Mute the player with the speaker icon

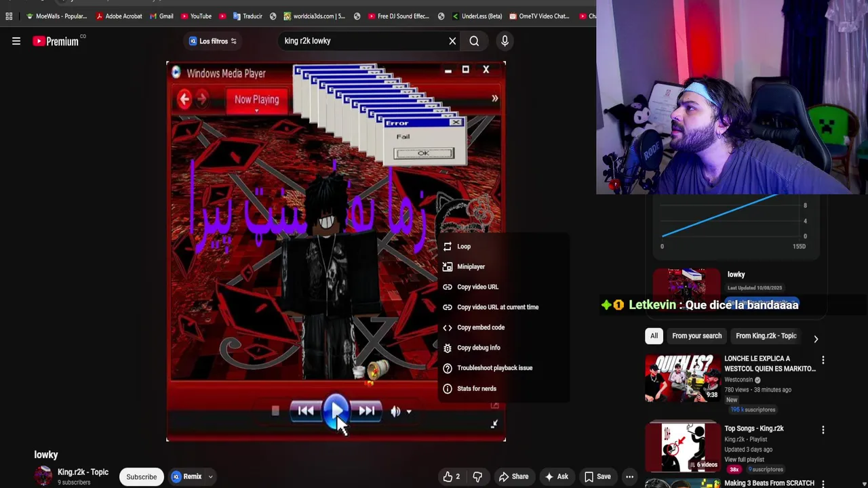(x=395, y=411)
